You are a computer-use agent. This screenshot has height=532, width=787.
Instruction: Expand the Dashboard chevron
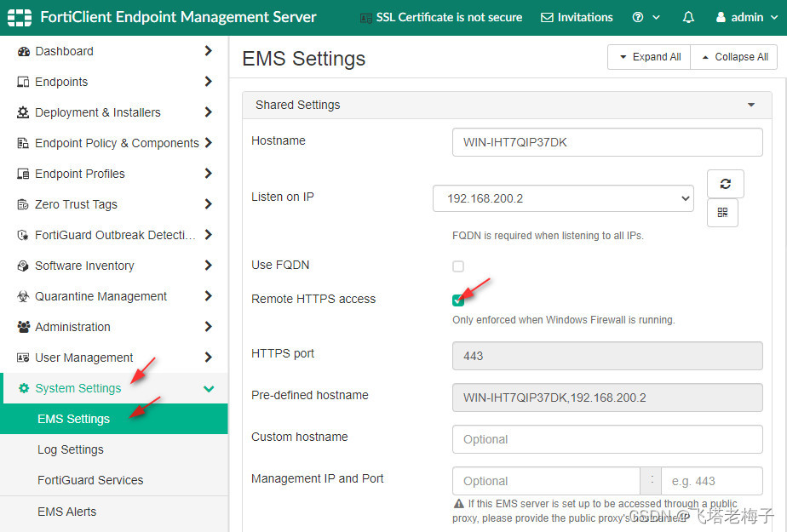(209, 50)
